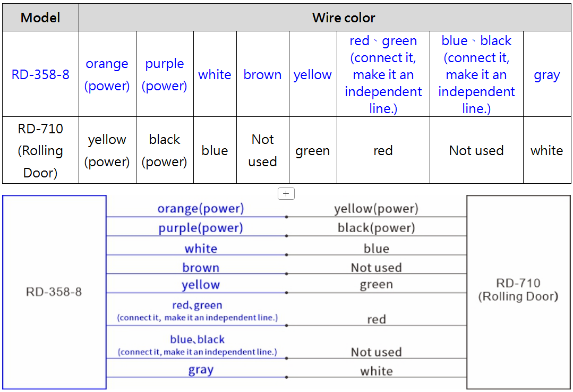Select the brown cell in the table
This screenshot has width=573, height=392.
coord(262,74)
